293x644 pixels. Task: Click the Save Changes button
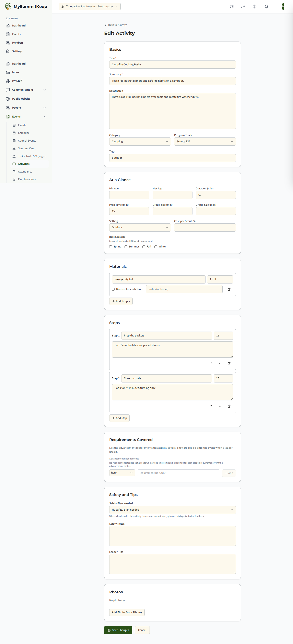118,630
